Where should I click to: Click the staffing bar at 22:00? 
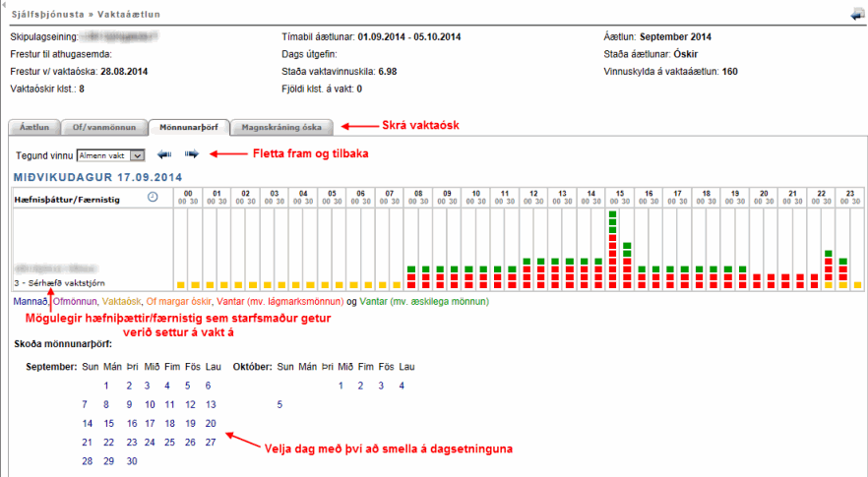click(x=814, y=281)
